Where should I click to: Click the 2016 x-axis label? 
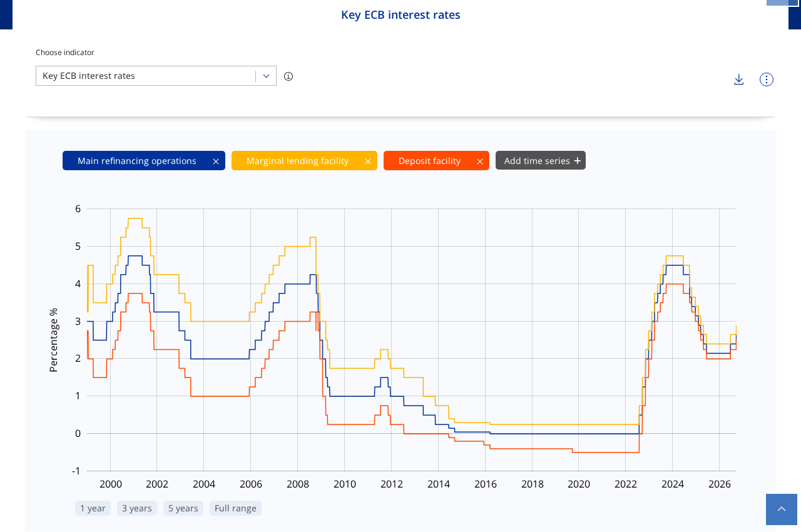pyautogui.click(x=486, y=484)
